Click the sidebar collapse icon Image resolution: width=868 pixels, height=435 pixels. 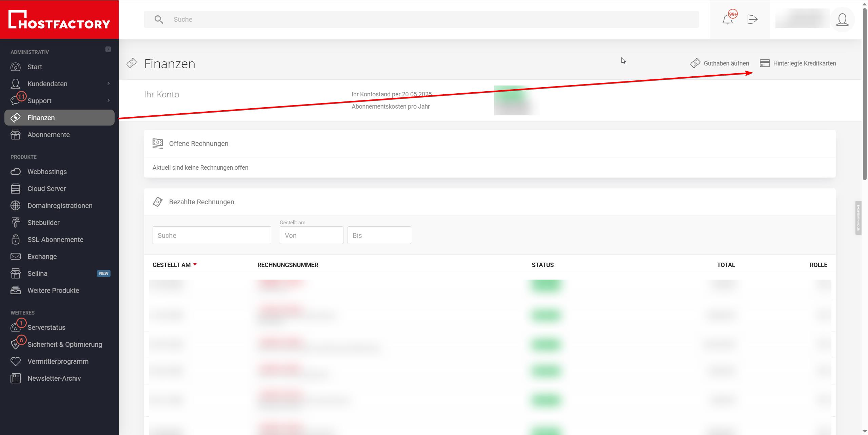[x=108, y=49]
